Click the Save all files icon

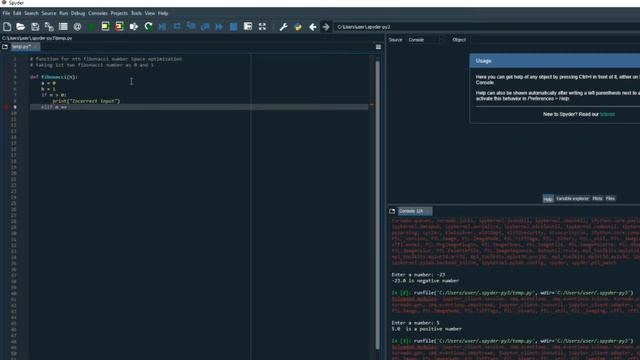click(x=49, y=27)
